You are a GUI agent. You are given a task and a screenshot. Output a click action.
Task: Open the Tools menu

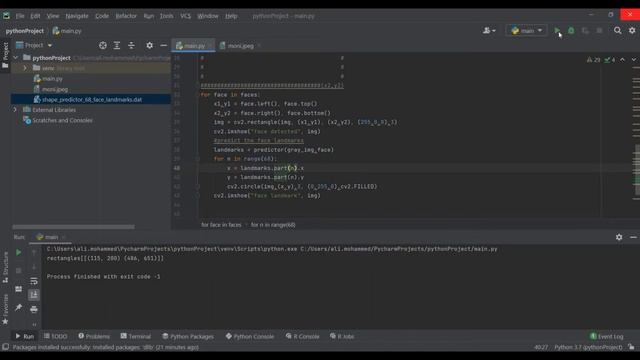(x=167, y=16)
